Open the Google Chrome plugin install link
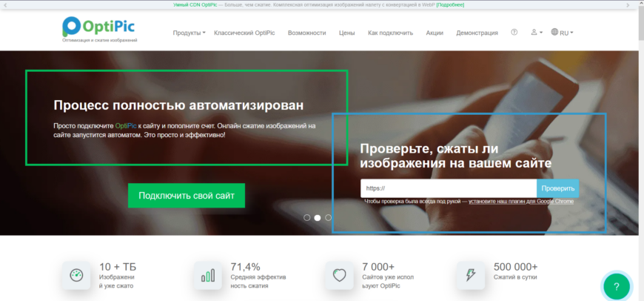 pyautogui.click(x=521, y=202)
